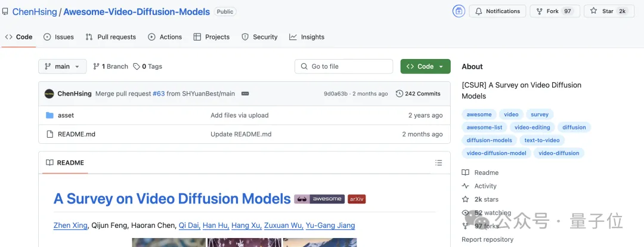Expand the main branch dropdown
The width and height of the screenshot is (644, 247).
point(63,66)
